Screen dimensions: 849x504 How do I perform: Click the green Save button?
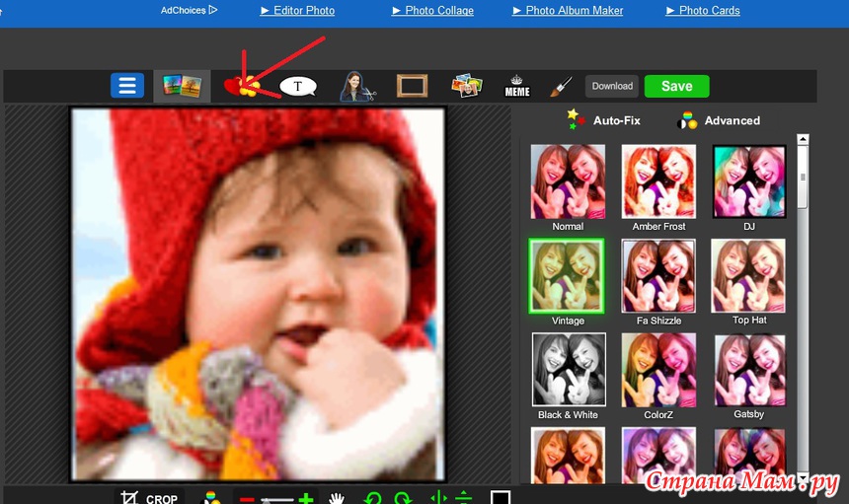point(677,86)
